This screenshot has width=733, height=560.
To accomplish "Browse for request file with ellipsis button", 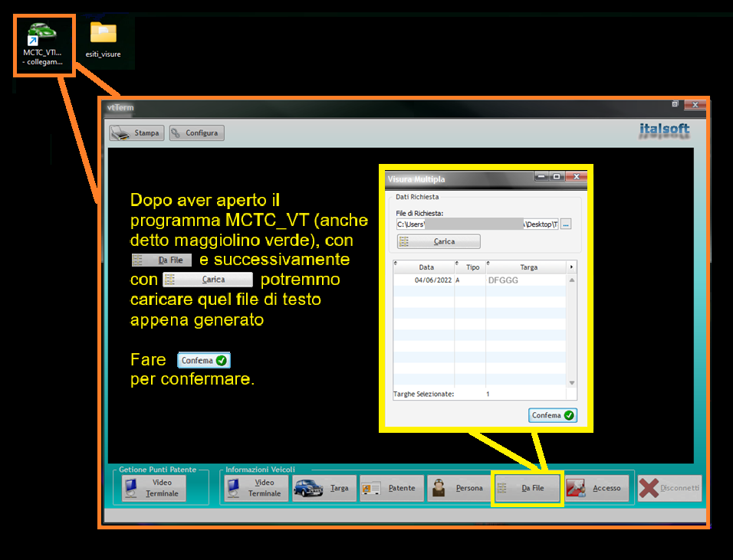I will point(567,224).
